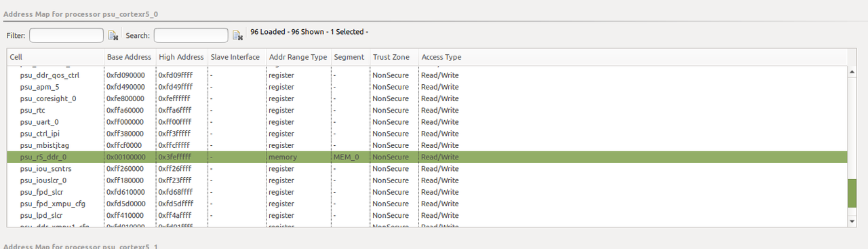This screenshot has width=868, height=249.
Task: Clear the Search field using its icon
Action: click(x=237, y=35)
